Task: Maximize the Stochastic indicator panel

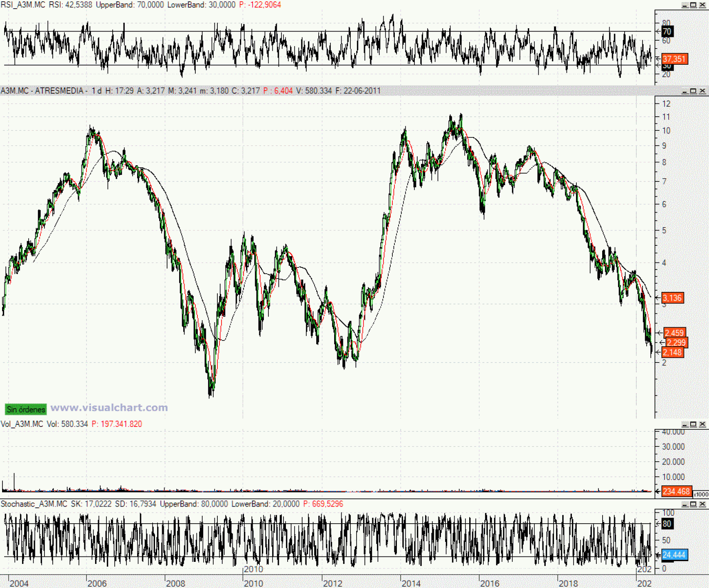Action: pos(693,504)
